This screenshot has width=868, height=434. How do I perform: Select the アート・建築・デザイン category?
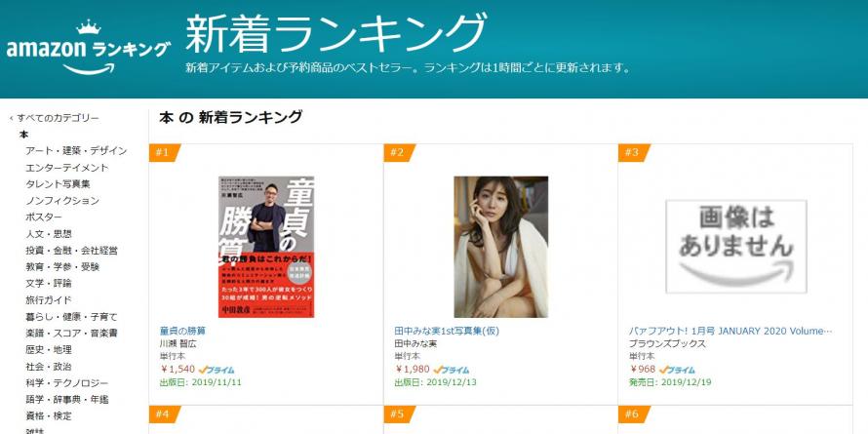(76, 151)
